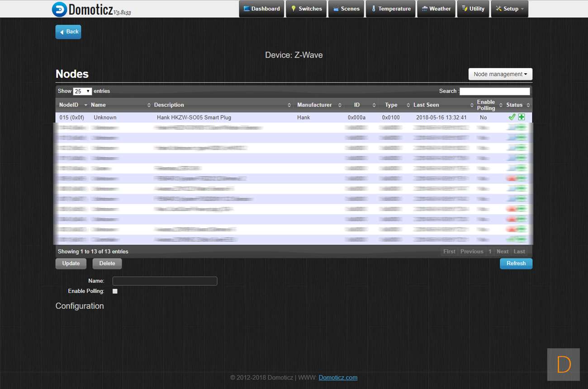Navigate to the Dashboard tab
588x389 pixels.
point(261,9)
